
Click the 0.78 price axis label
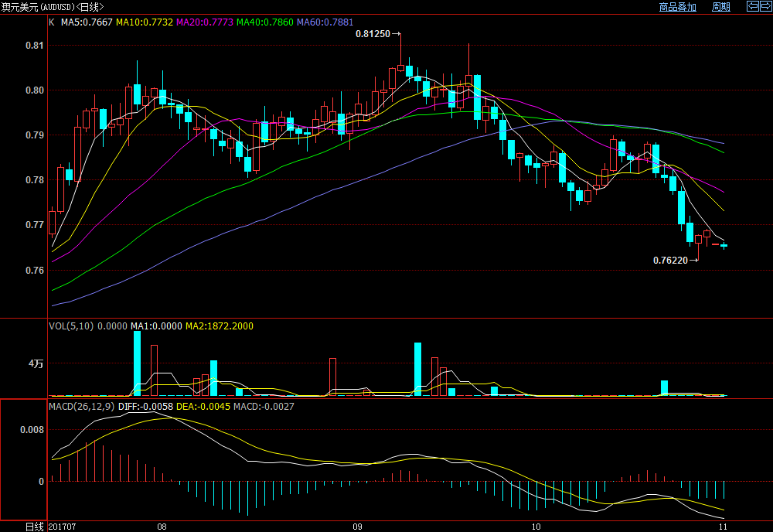(x=35, y=180)
